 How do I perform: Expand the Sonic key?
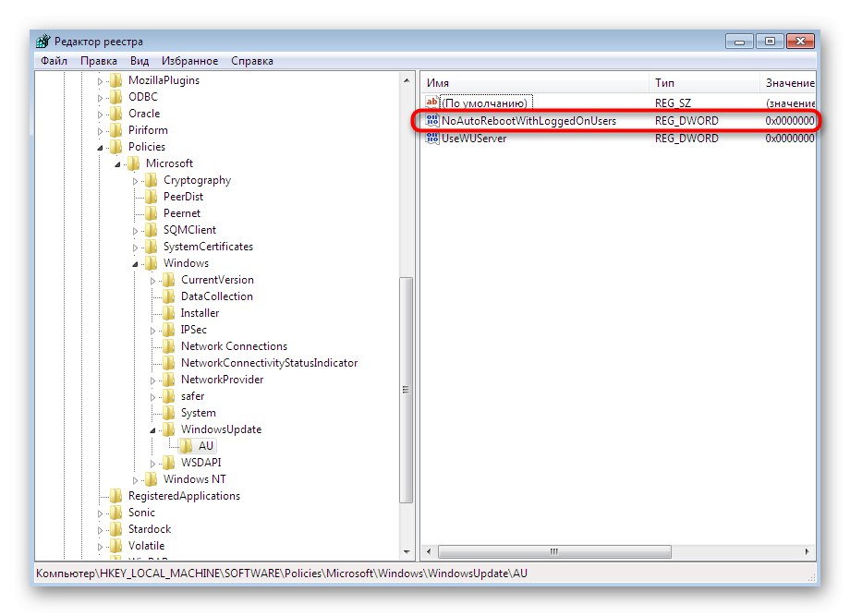point(100,513)
